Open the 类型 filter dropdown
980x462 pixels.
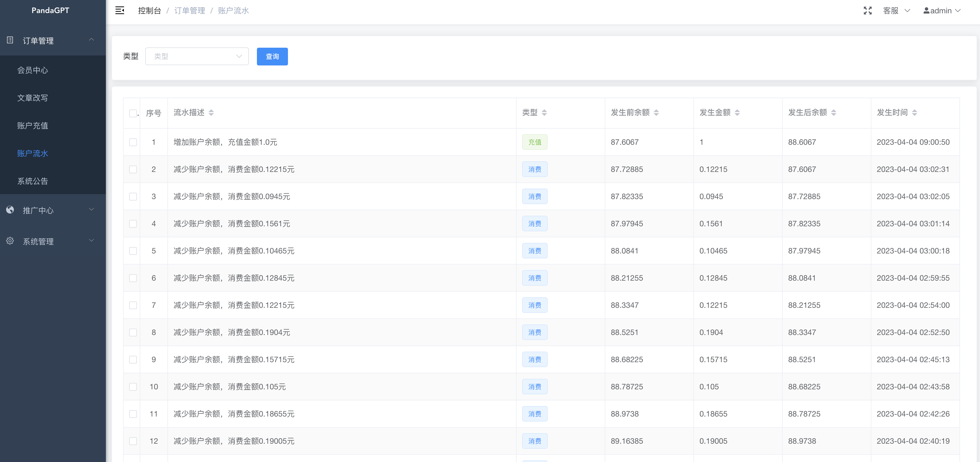197,56
